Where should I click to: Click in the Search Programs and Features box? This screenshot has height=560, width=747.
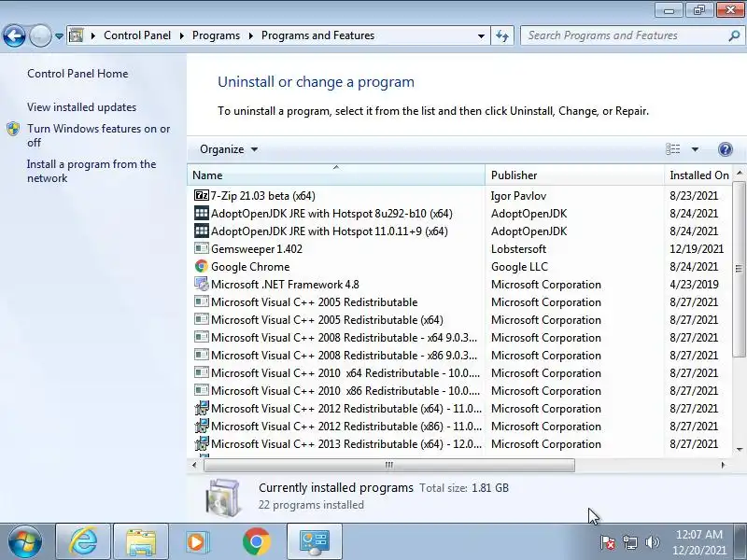point(624,35)
